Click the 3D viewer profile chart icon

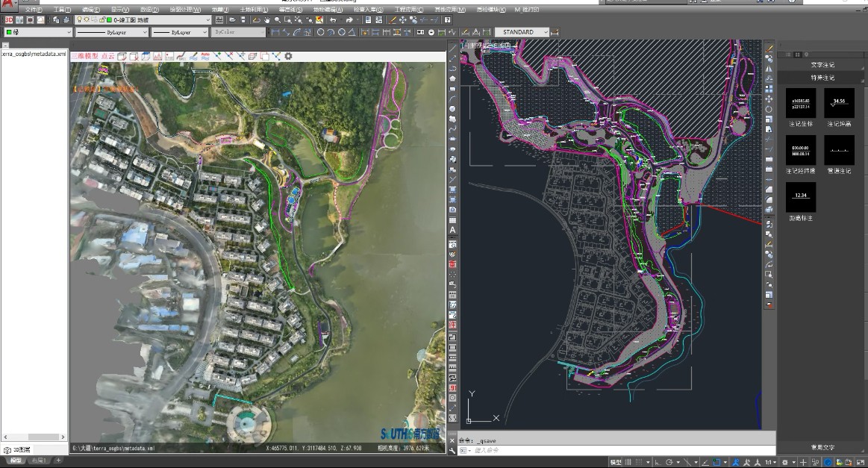pos(157,56)
